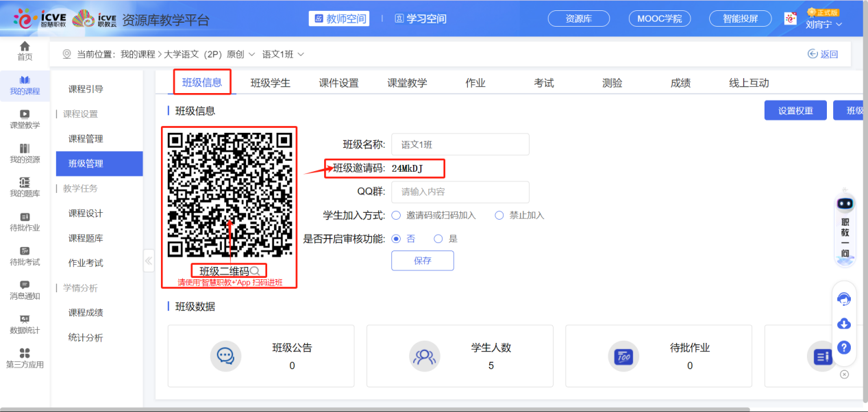Click the 保存 save button

(422, 261)
